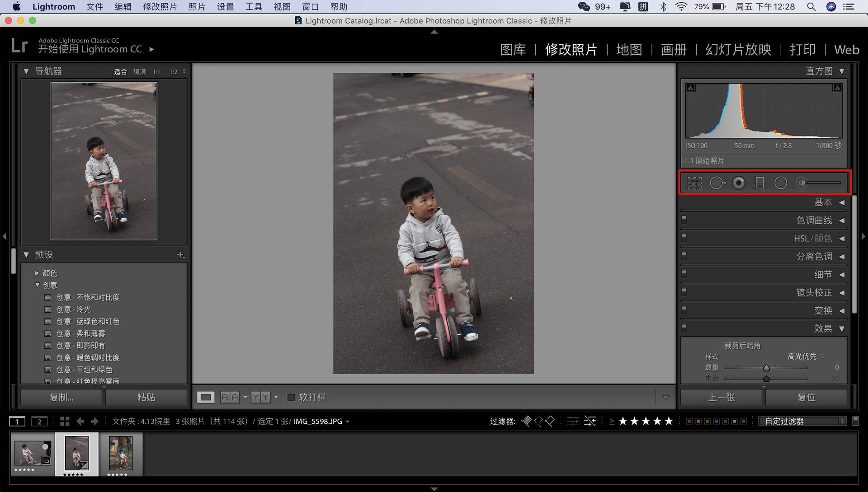Switch to the 图库 module
Viewport: 868px width, 492px height.
(513, 50)
